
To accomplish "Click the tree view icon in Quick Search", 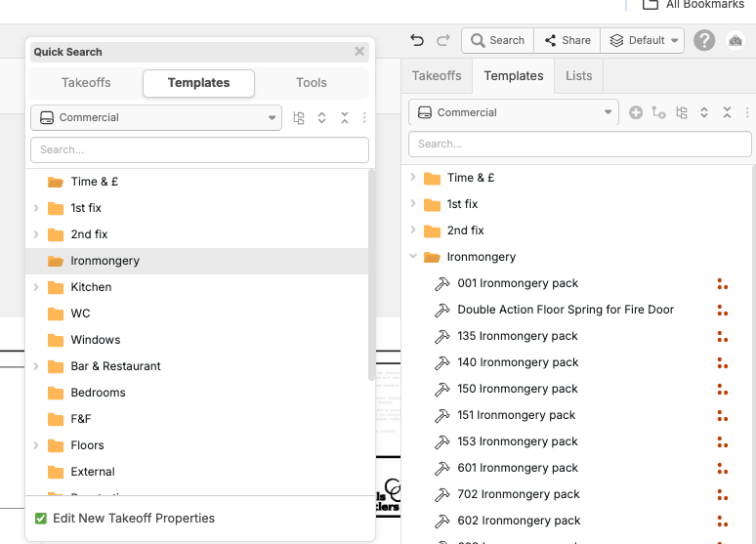I will [x=299, y=117].
